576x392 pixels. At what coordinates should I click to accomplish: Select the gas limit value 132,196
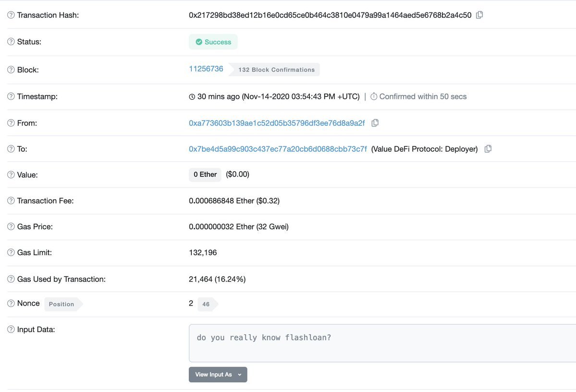pyautogui.click(x=203, y=252)
